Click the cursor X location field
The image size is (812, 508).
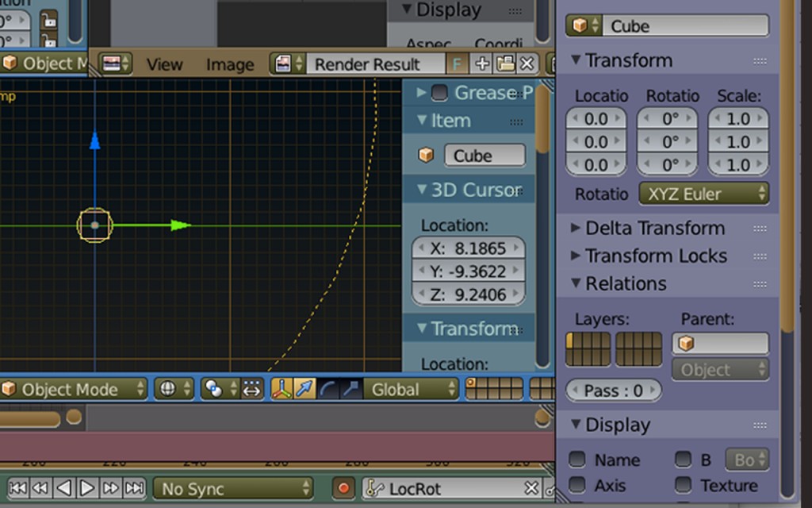[469, 248]
